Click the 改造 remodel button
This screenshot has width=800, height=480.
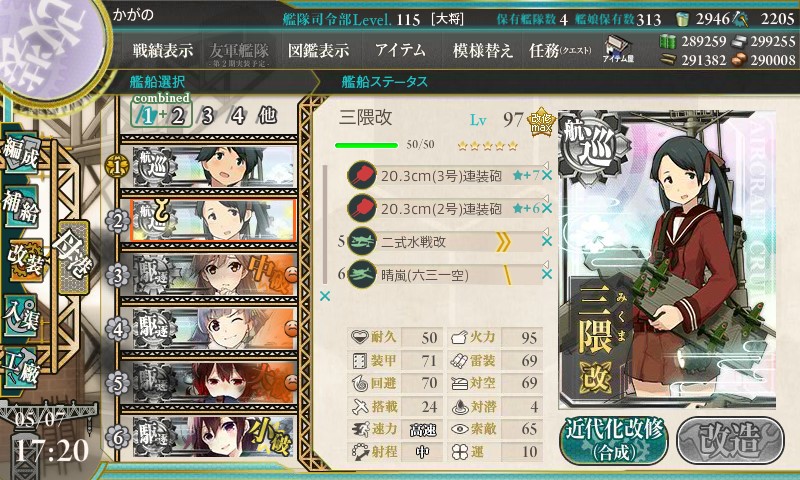click(731, 442)
